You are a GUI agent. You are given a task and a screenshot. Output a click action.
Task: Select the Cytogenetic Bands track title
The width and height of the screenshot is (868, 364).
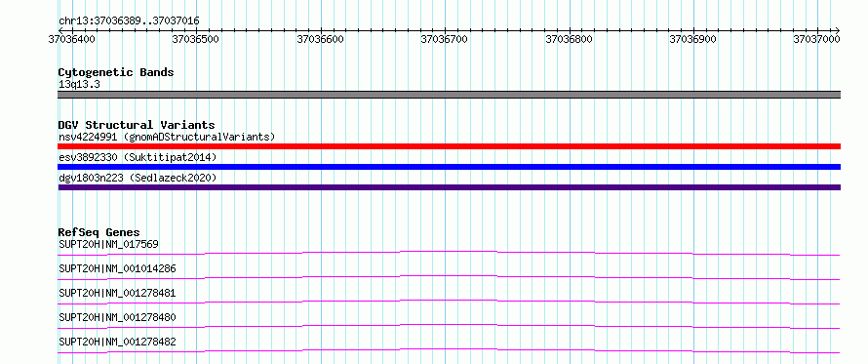[116, 72]
